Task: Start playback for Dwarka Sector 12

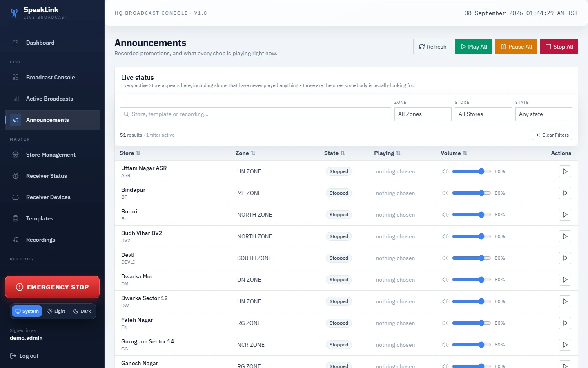Action: pyautogui.click(x=565, y=301)
